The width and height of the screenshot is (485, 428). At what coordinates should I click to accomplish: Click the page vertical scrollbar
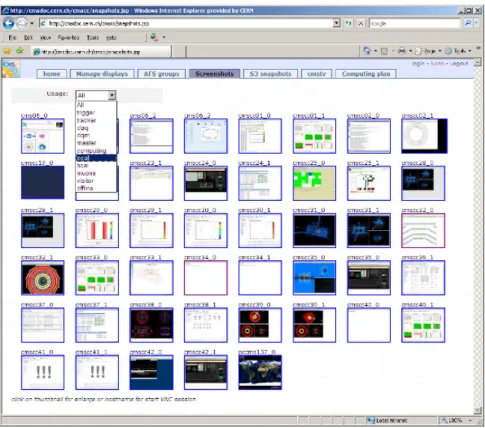(477, 237)
